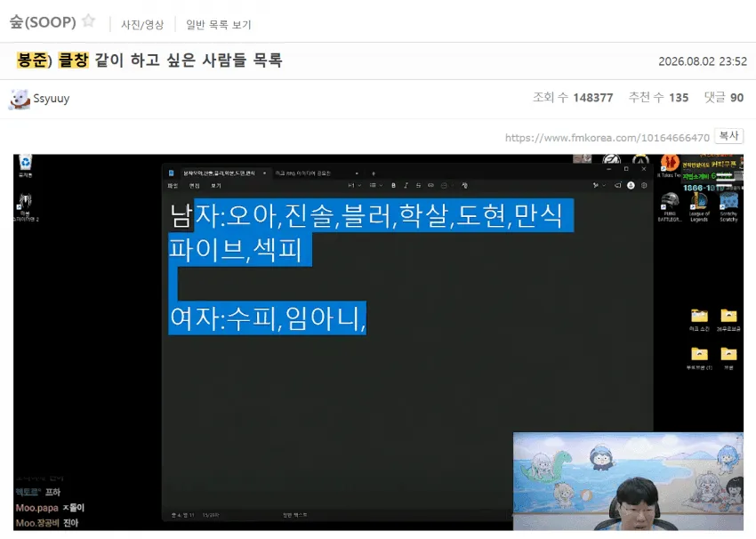The height and width of the screenshot is (539, 756).
Task: Click 일반 목록 보기 link
Action: (219, 25)
